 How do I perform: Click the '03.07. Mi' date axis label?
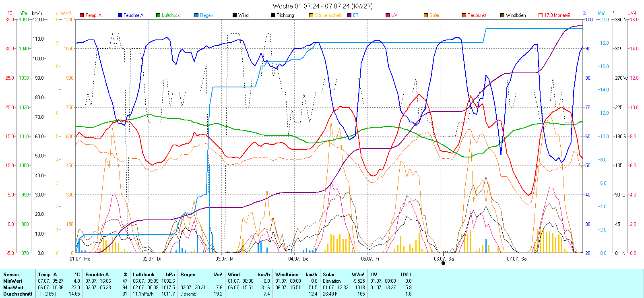pyautogui.click(x=225, y=259)
